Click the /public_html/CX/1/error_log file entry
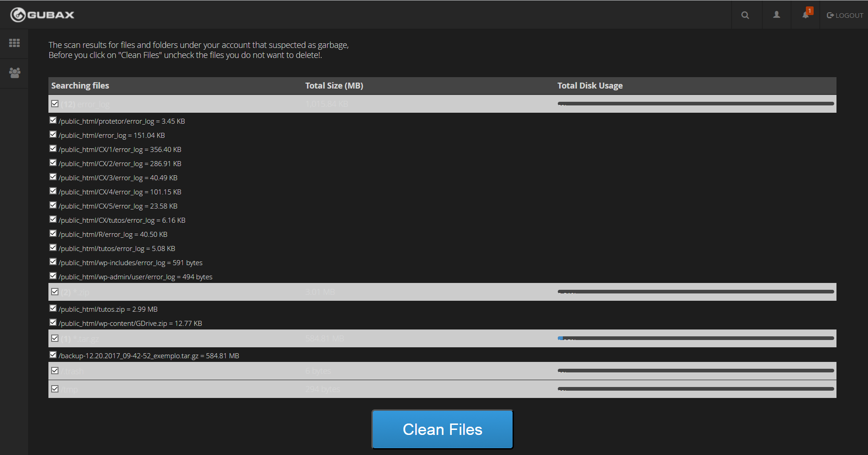The width and height of the screenshot is (868, 455). 120,150
